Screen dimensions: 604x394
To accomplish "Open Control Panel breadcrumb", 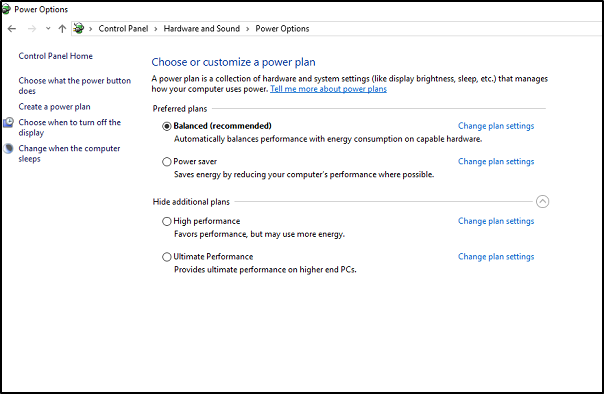I will [123, 29].
